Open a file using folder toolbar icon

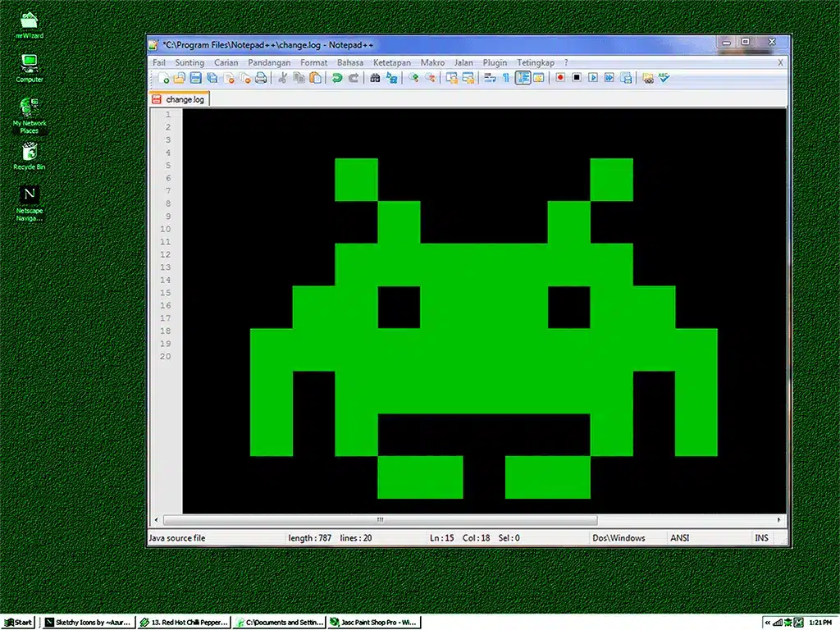(x=180, y=78)
